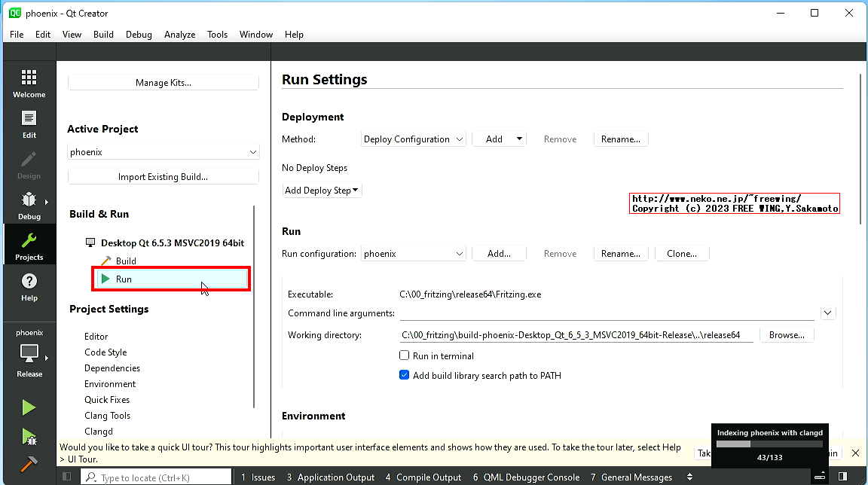Open Debug mode in sidebar

click(29, 205)
